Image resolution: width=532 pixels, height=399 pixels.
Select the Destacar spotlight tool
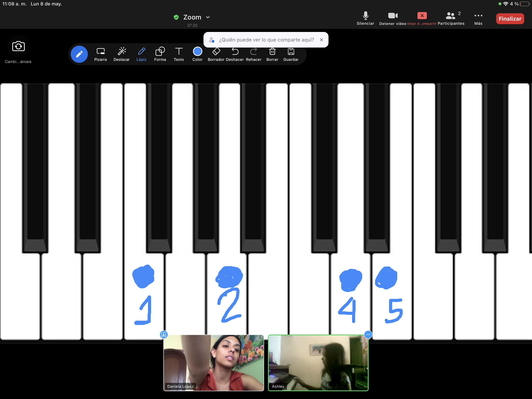click(x=122, y=54)
